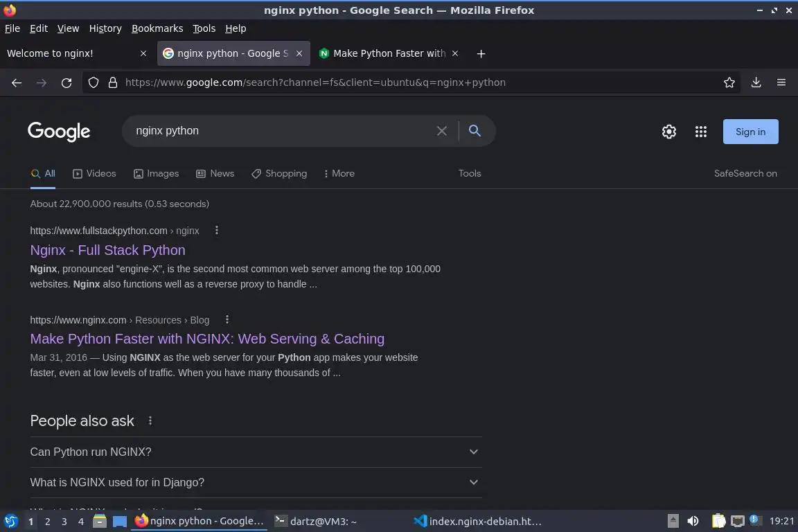
Task: Open the Edit menu
Action: tap(39, 28)
